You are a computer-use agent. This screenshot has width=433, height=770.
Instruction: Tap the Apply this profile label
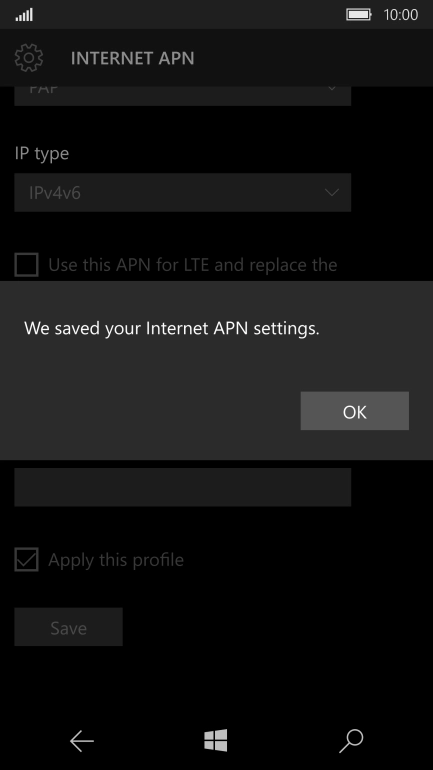116,560
